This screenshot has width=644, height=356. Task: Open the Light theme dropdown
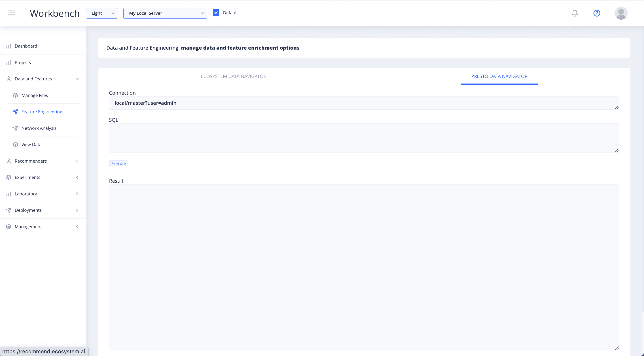point(102,13)
